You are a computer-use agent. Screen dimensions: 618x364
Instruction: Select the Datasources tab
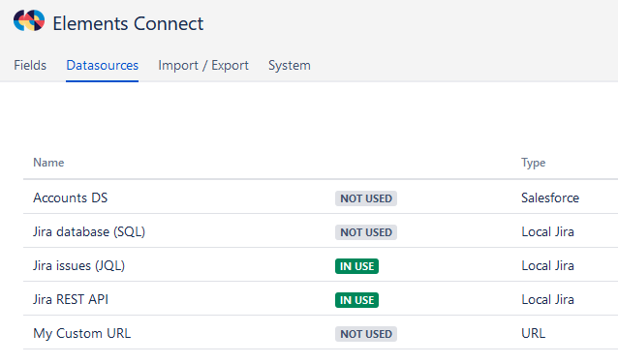pos(102,66)
